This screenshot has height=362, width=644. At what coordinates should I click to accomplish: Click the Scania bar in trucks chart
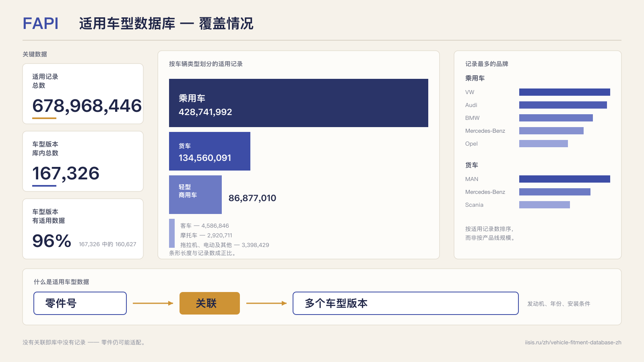click(x=545, y=205)
